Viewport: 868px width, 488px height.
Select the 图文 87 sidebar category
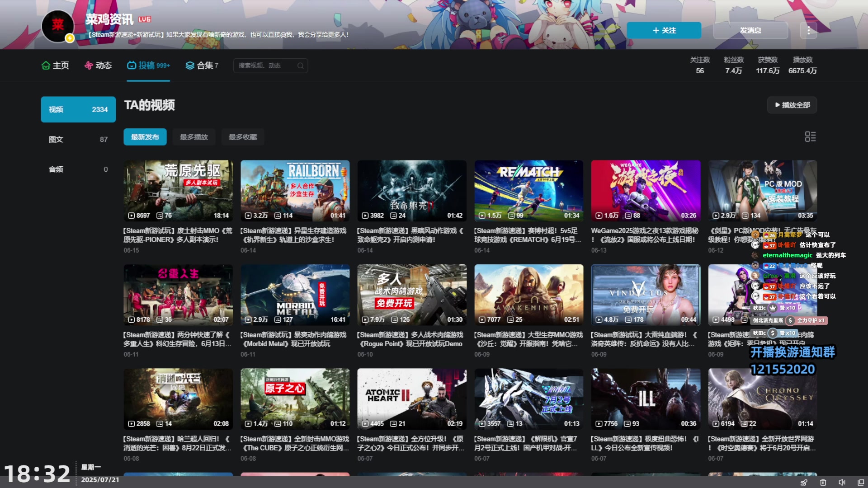coord(78,139)
